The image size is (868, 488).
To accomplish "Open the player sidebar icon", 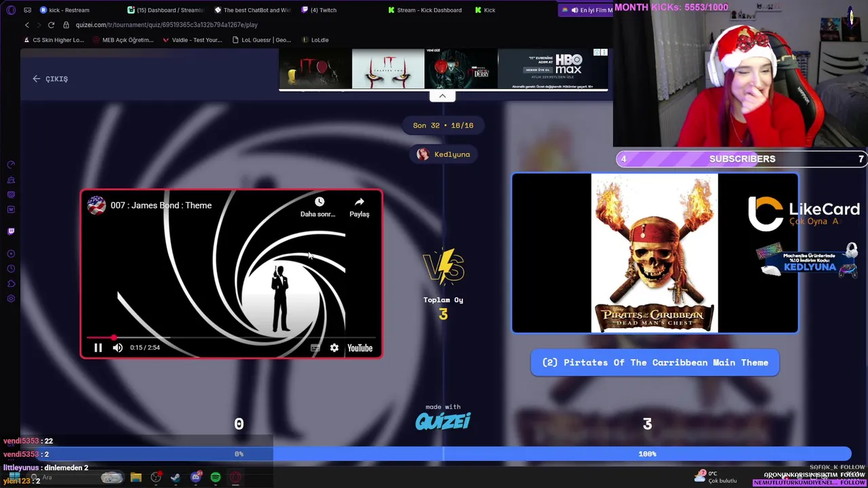I will click(11, 254).
